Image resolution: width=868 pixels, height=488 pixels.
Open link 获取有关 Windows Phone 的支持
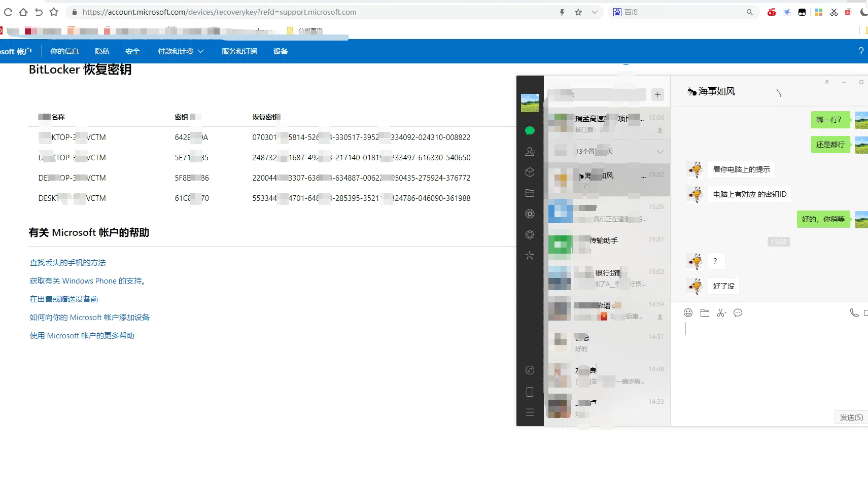89,281
